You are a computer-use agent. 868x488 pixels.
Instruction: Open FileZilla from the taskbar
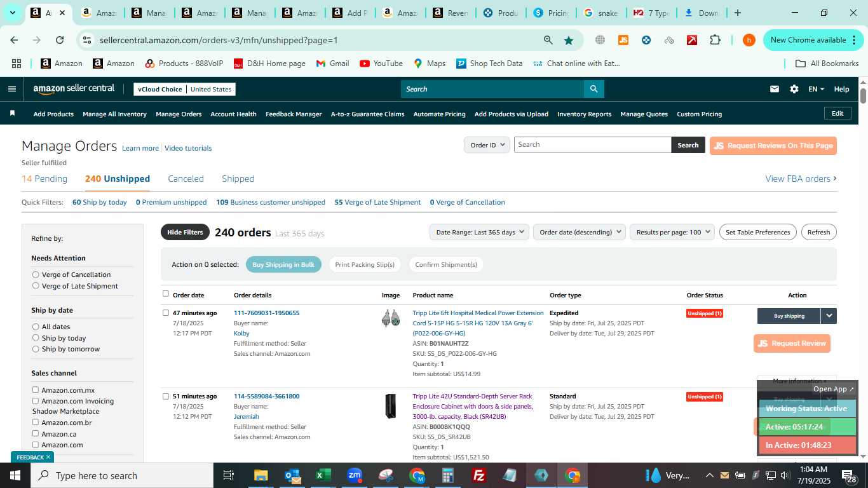pyautogui.click(x=479, y=475)
